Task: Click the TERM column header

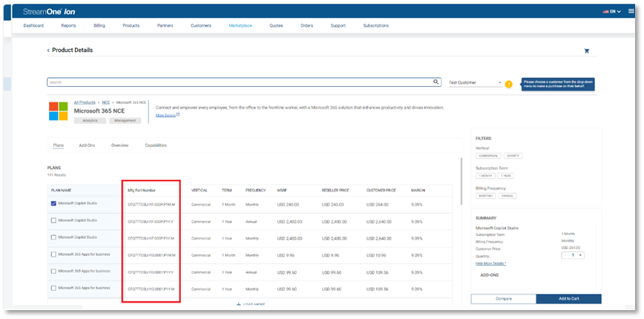Action: 226,191
